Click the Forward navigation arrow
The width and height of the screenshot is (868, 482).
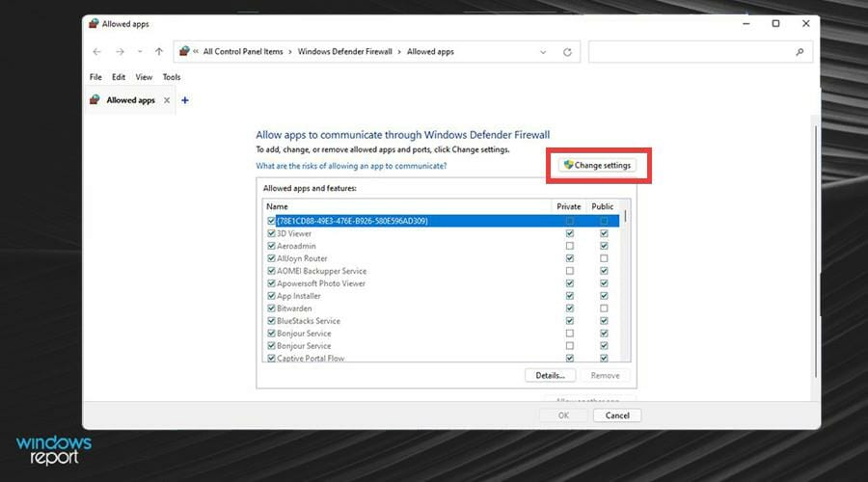coord(120,52)
